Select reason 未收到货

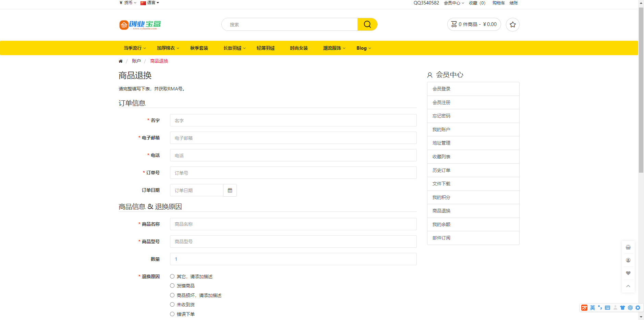point(172,304)
